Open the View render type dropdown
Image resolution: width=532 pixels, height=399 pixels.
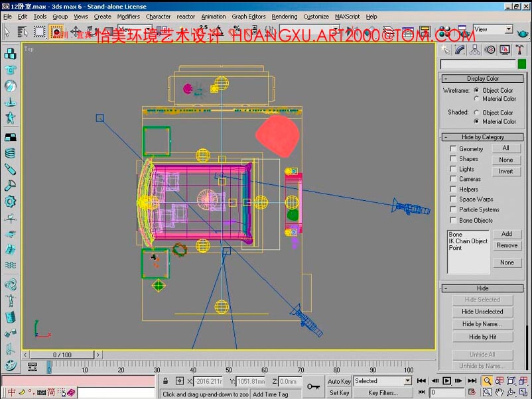click(x=508, y=29)
